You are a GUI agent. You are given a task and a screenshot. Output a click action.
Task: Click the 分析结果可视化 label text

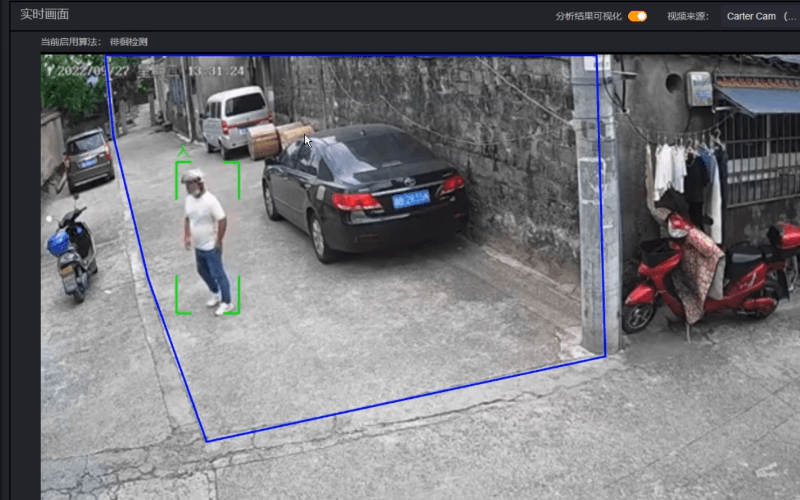[x=588, y=16]
